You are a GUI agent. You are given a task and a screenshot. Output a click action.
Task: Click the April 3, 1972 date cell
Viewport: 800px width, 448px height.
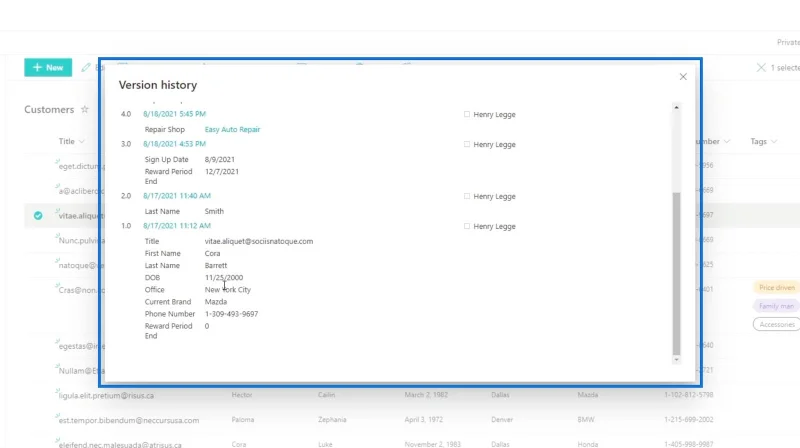423,420
